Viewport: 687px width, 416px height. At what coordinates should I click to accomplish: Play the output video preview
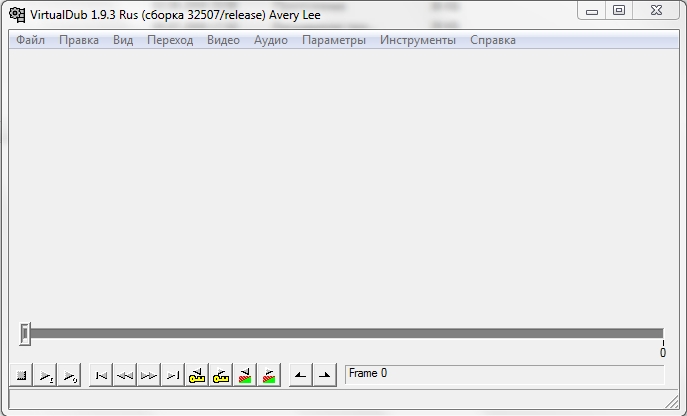69,375
